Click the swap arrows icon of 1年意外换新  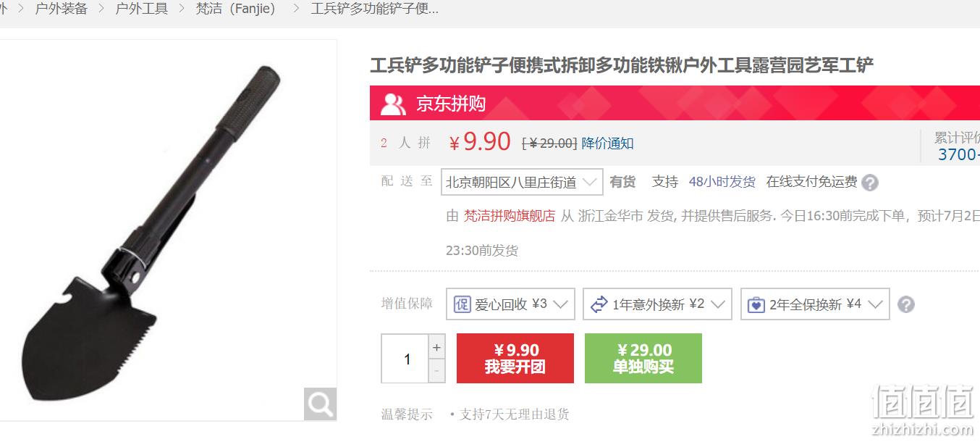(x=599, y=304)
